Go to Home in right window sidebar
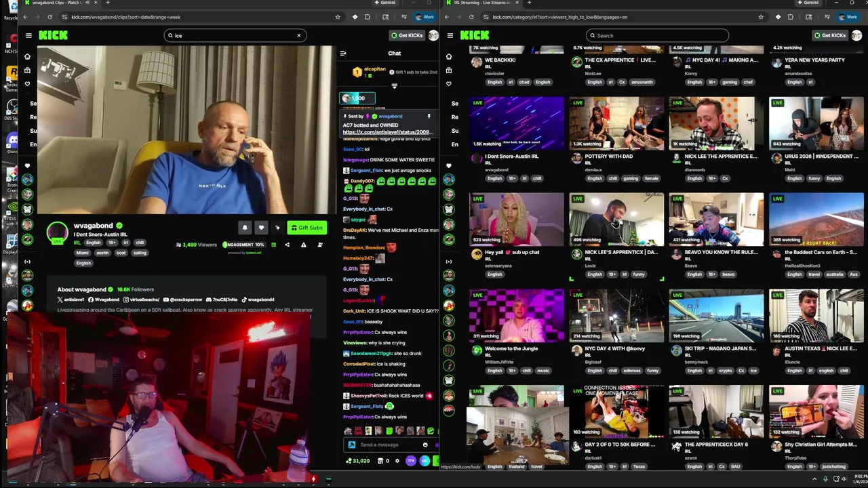This screenshot has height=488, width=868. point(448,56)
